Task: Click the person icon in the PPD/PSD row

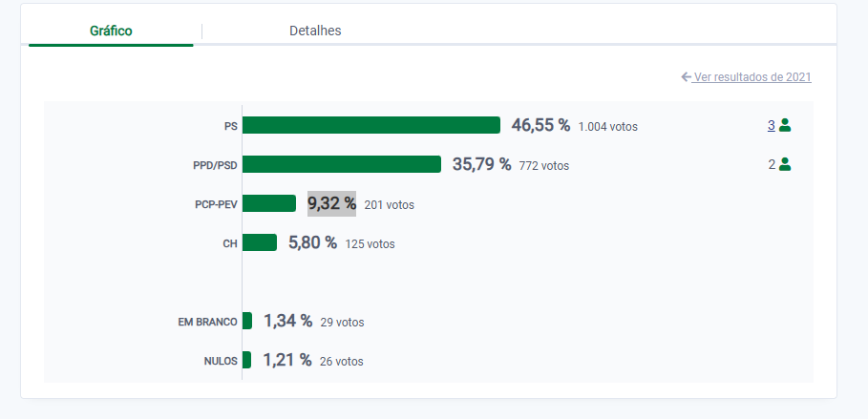Action: click(x=785, y=164)
